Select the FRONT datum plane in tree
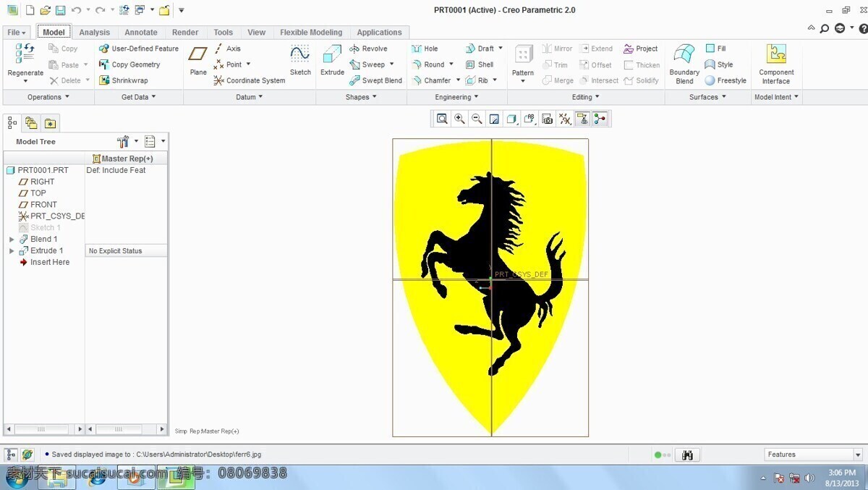The width and height of the screenshot is (868, 490). coord(38,205)
